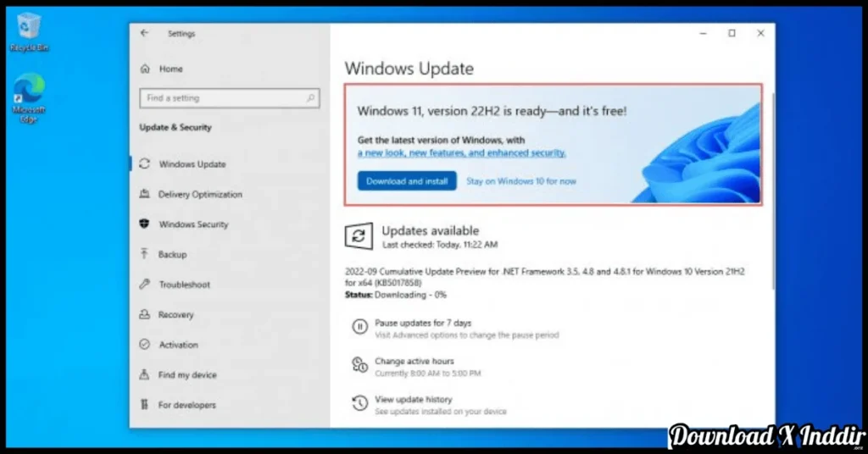Go to Windows Security section

coord(193,224)
